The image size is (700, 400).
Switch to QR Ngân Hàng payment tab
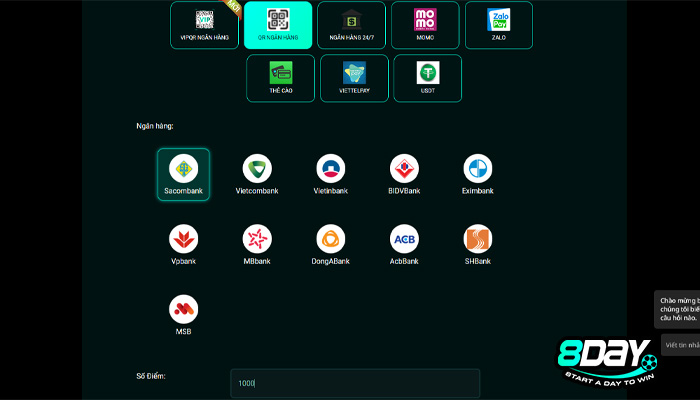278,25
